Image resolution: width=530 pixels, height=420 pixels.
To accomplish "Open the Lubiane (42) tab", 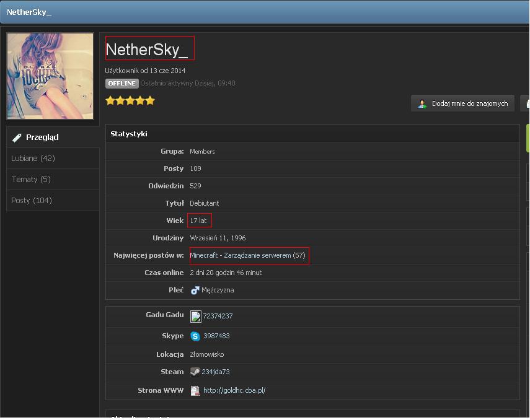I will [53, 158].
